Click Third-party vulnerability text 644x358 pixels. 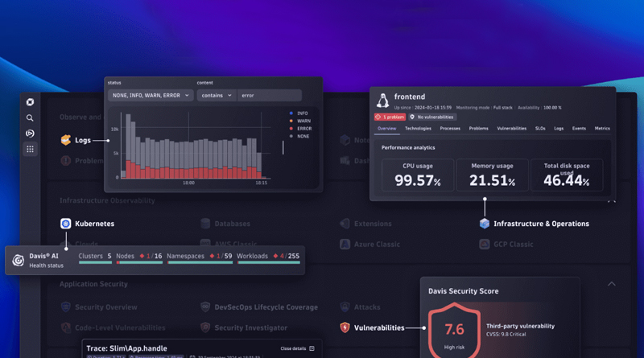coord(520,326)
